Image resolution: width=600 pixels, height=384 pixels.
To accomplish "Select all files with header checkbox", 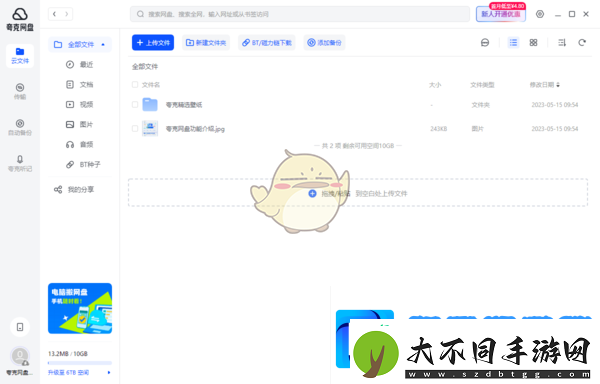I will click(x=135, y=85).
